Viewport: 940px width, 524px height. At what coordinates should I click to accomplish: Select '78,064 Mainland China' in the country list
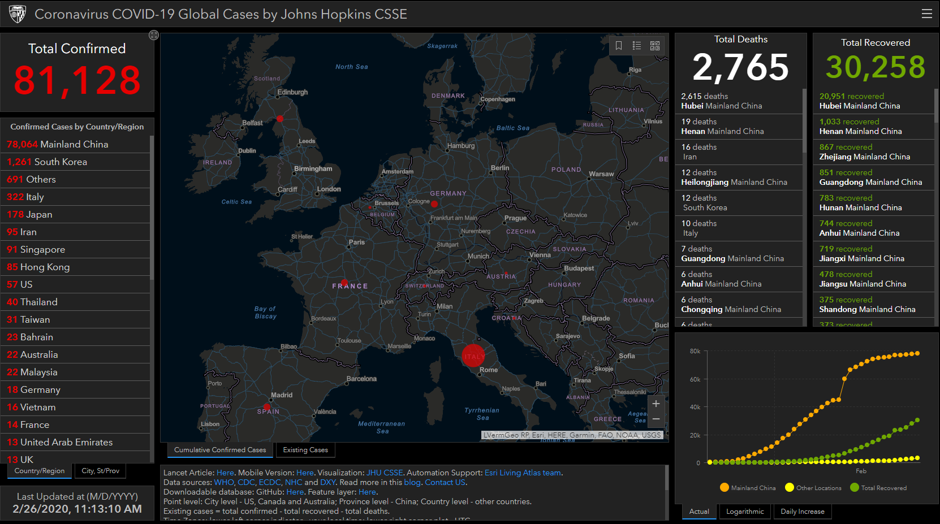coord(75,144)
